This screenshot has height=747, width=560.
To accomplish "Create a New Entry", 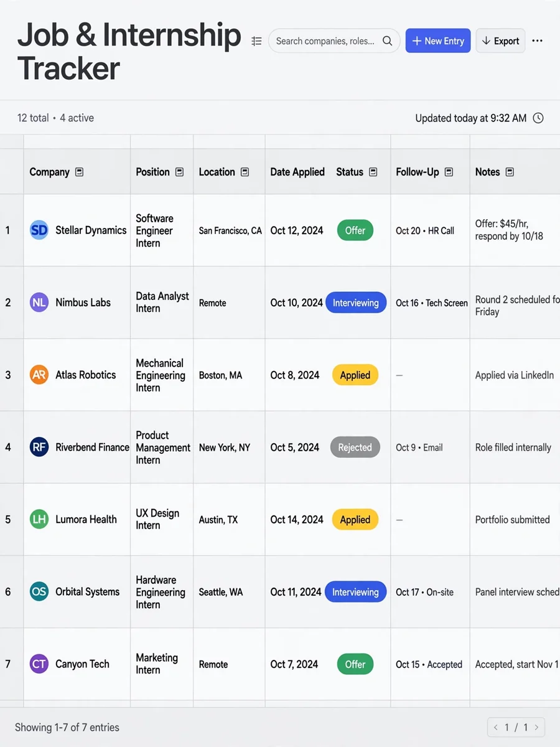I will (438, 41).
